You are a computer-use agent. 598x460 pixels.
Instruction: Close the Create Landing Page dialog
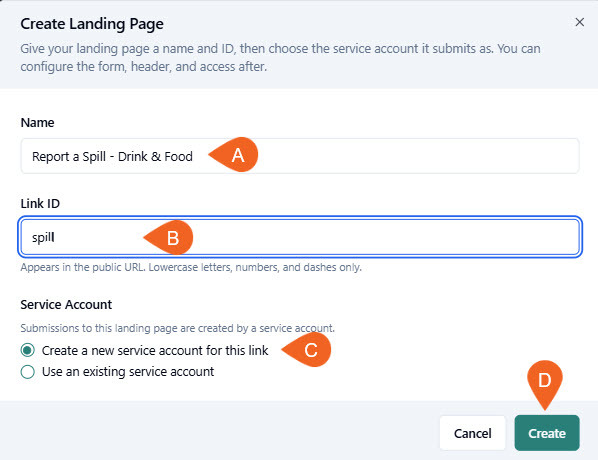(x=579, y=22)
